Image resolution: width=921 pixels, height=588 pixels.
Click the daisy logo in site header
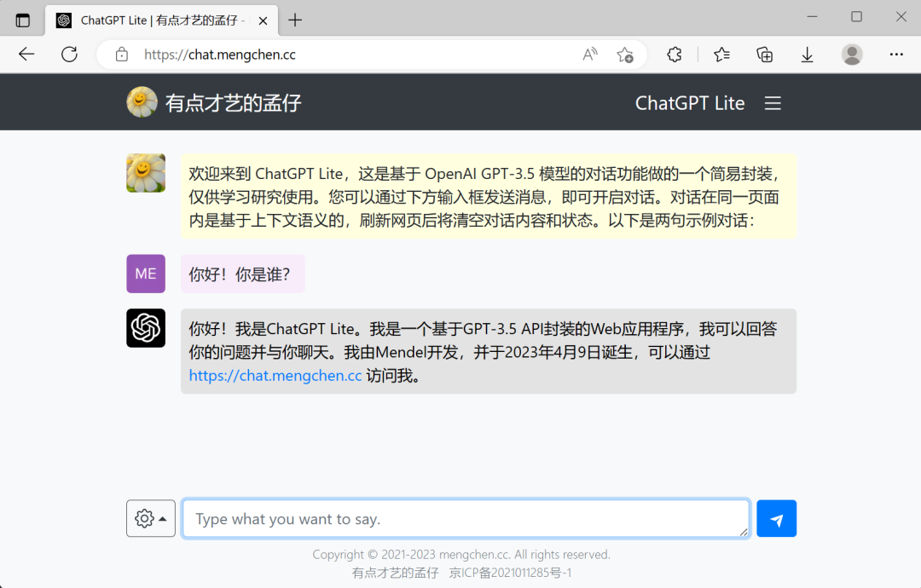pyautogui.click(x=142, y=102)
